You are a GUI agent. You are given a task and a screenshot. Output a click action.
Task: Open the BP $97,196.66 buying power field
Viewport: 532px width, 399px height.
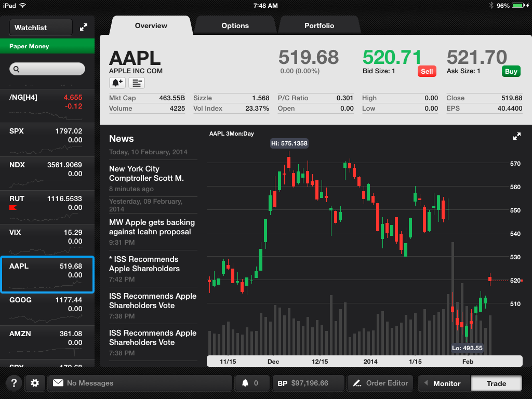(x=309, y=383)
